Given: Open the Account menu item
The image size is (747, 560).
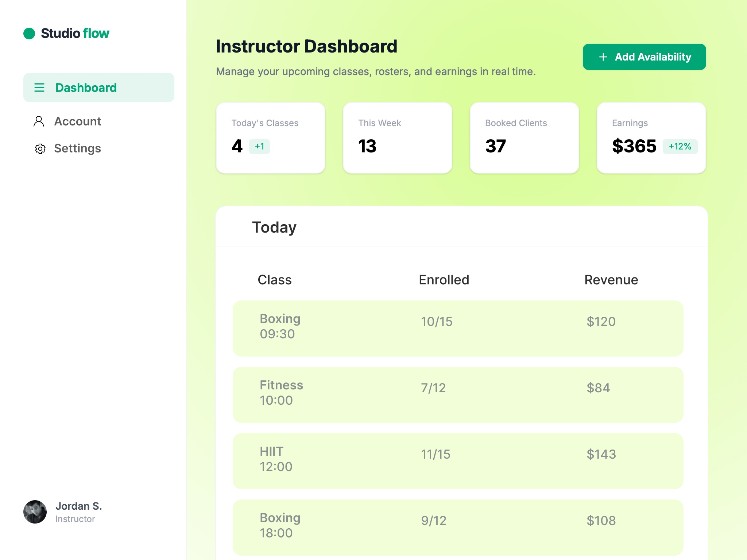Looking at the screenshot, I should coord(77,121).
